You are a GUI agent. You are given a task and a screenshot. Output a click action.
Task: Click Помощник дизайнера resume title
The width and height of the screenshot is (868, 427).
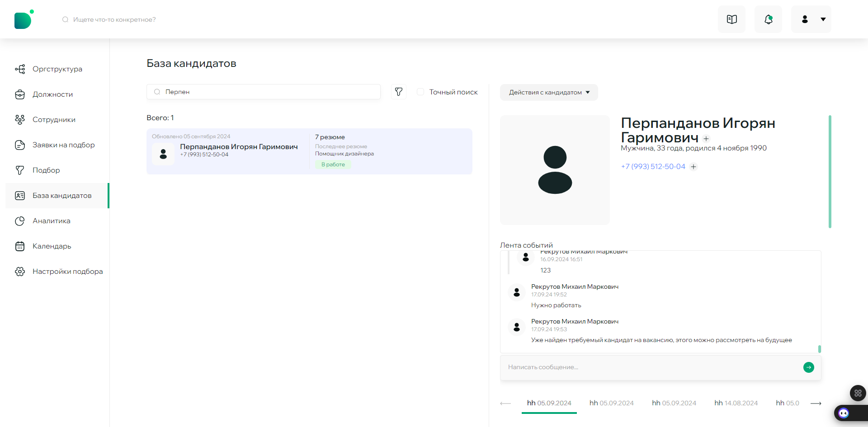coord(344,154)
